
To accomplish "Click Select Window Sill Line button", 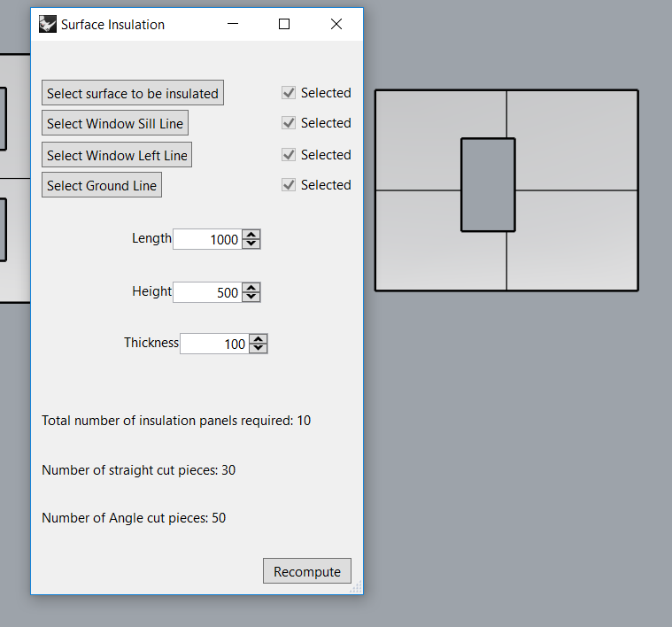I will (115, 123).
